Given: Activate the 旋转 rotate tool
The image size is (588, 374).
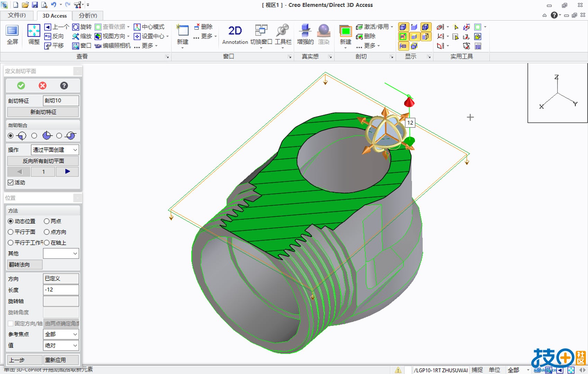Looking at the screenshot, I should click(82, 27).
